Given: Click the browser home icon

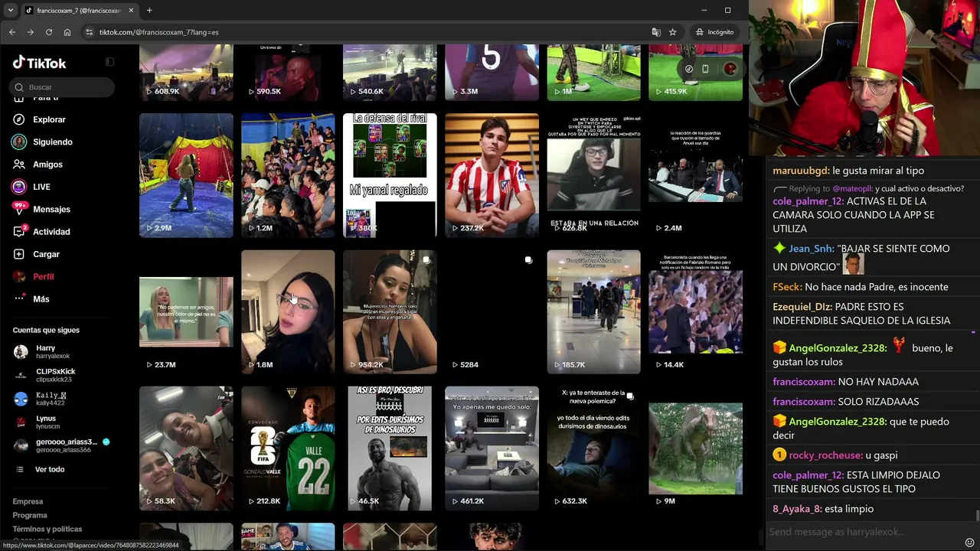Looking at the screenshot, I should tap(67, 32).
